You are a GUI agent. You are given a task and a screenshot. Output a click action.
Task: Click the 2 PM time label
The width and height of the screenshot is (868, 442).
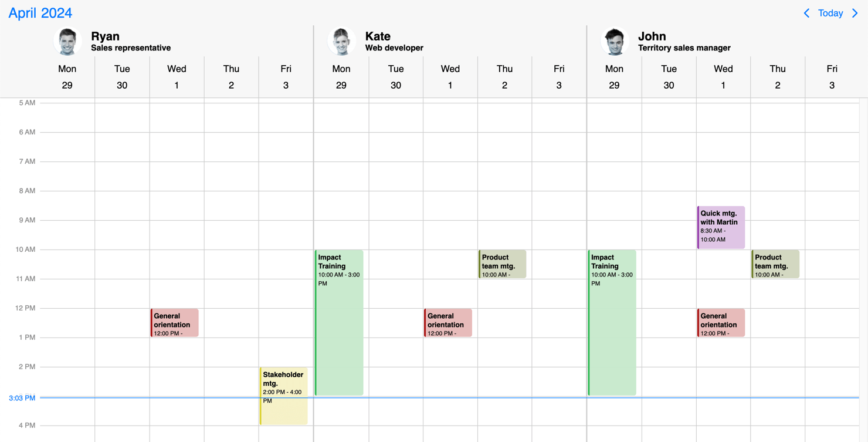point(27,367)
